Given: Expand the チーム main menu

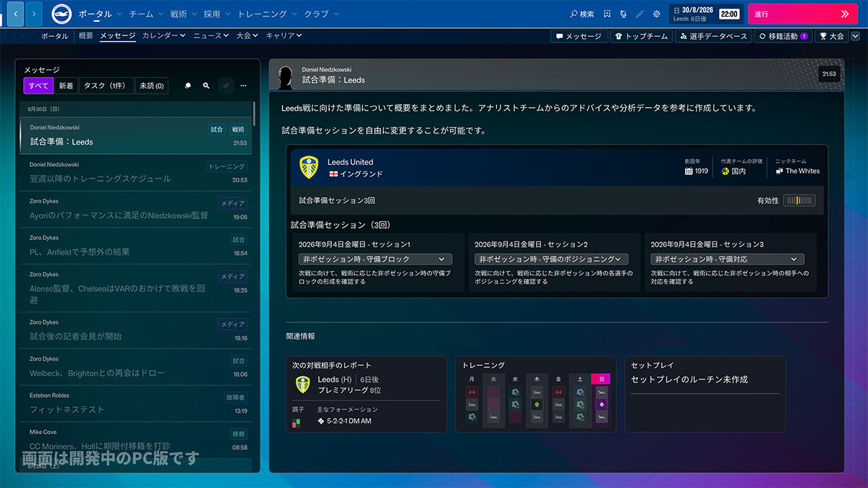Looking at the screenshot, I should click(x=145, y=14).
